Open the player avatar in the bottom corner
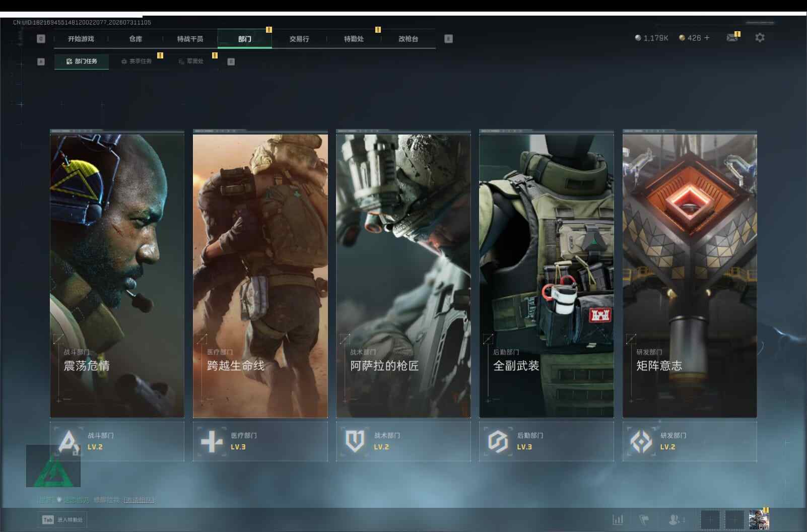The width and height of the screenshot is (807, 532). pos(759,519)
